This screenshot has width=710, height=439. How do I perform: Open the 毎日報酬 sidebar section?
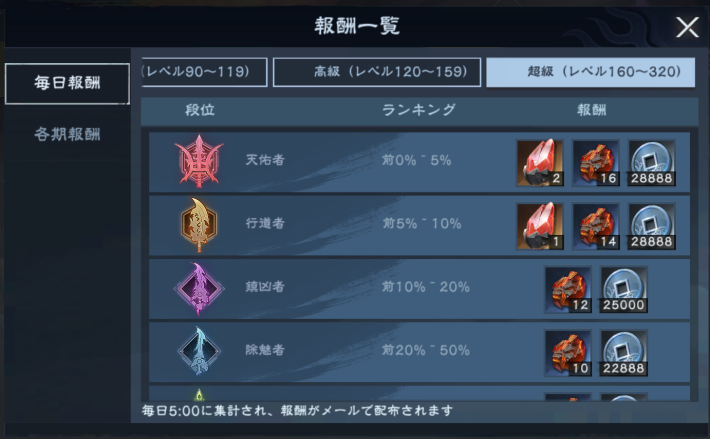pyautogui.click(x=67, y=84)
